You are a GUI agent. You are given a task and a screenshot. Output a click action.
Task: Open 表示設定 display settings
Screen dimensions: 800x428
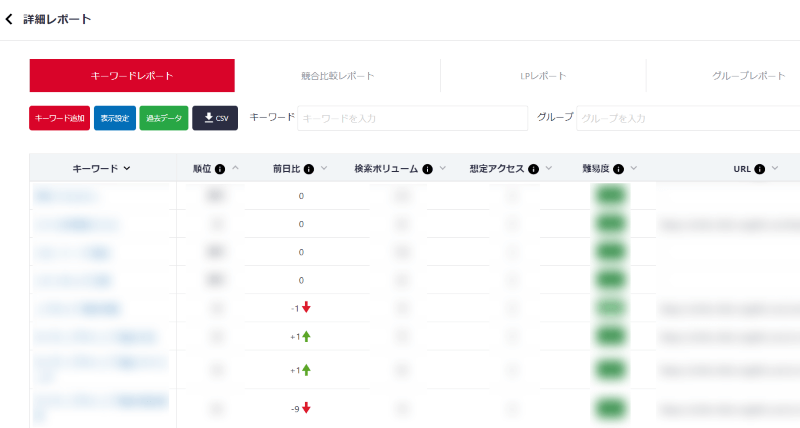coord(115,118)
